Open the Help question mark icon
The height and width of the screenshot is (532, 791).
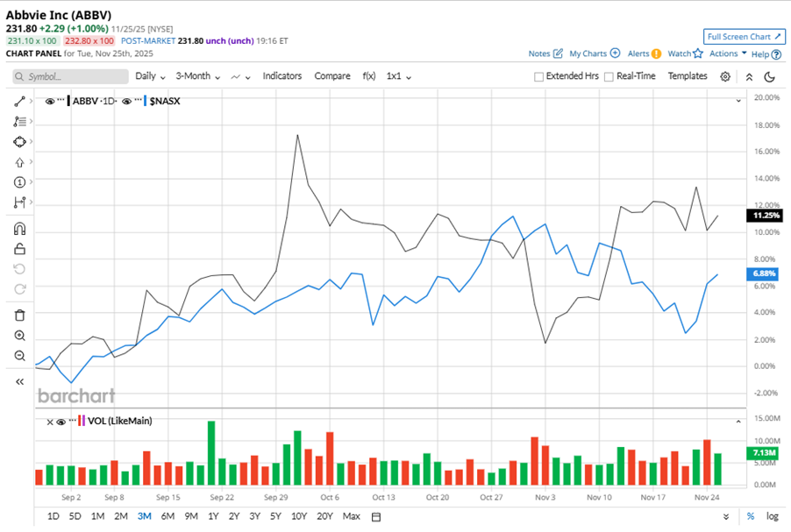click(776, 54)
